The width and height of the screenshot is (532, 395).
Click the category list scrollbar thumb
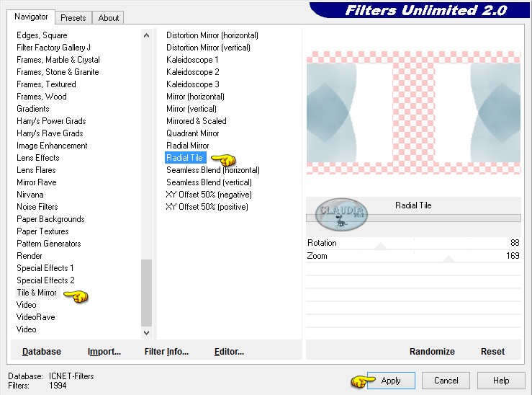[x=147, y=293]
